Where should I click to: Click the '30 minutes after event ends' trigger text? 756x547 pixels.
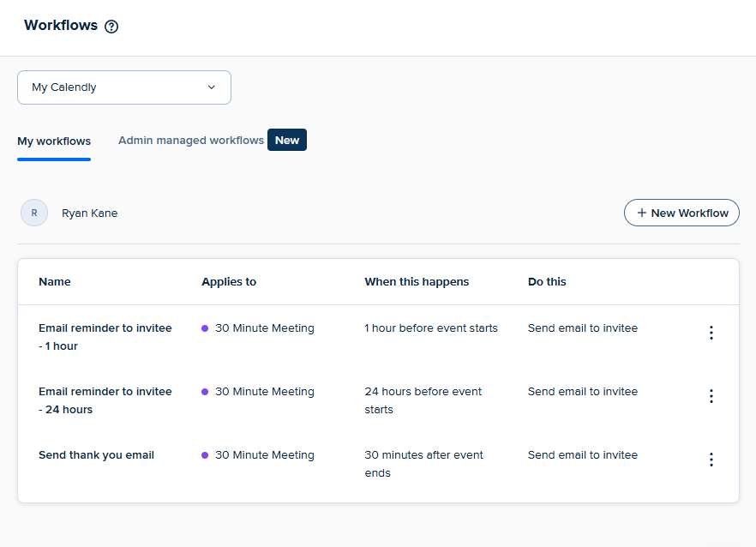(x=423, y=464)
